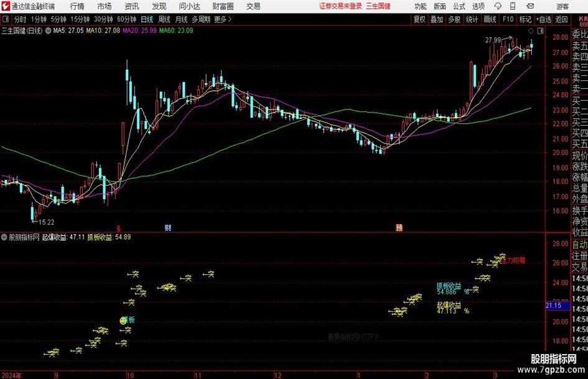Open the 资讯 menu
Screen dimensions: 588x379
(x=132, y=6)
